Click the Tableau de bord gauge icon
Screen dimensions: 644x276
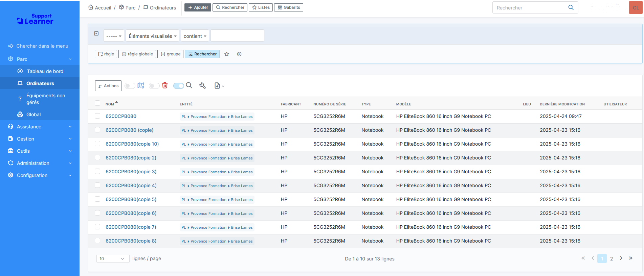click(20, 71)
